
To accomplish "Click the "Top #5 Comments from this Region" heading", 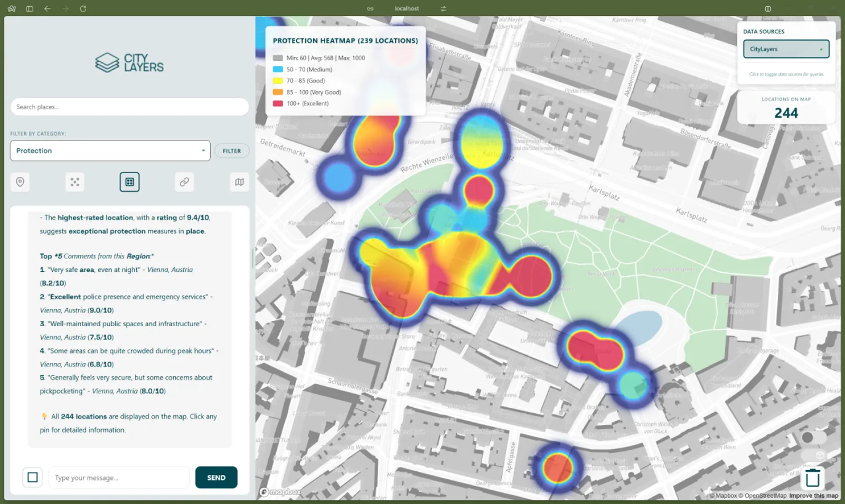I will 97,256.
